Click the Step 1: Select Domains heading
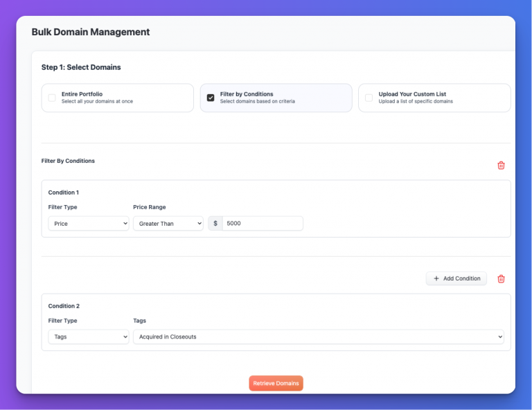Image resolution: width=532 pixels, height=410 pixels. 81,67
